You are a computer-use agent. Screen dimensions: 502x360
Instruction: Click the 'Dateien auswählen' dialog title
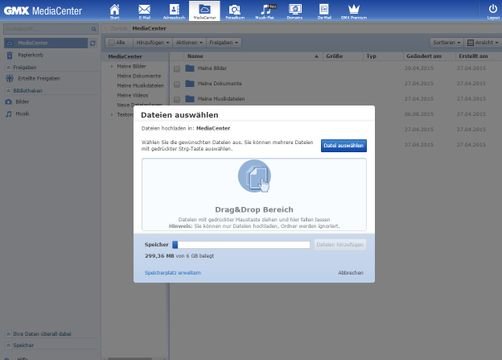(x=179, y=115)
